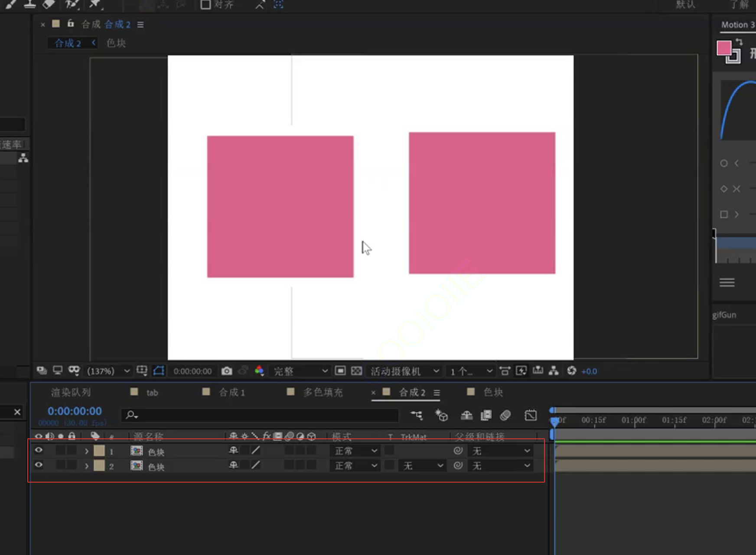Click the viewer current time 0:00:00:00
This screenshot has width=756, height=555.
(192, 371)
